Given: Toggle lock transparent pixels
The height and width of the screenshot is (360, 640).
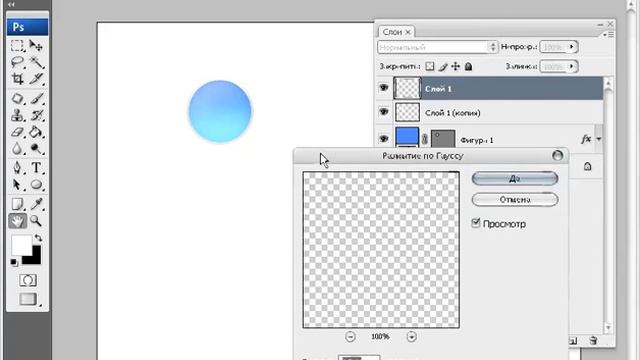Looking at the screenshot, I should (x=429, y=66).
